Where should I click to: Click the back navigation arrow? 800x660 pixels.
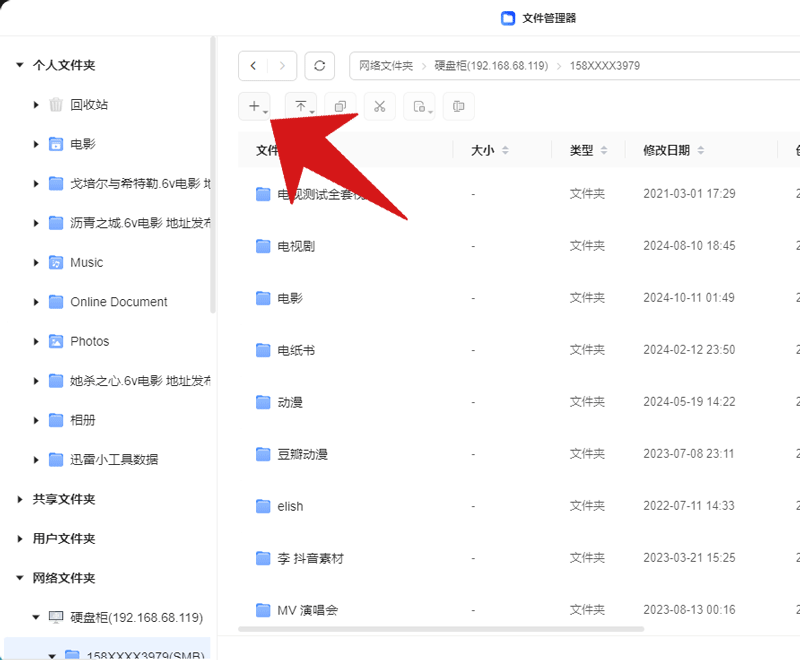click(x=253, y=65)
